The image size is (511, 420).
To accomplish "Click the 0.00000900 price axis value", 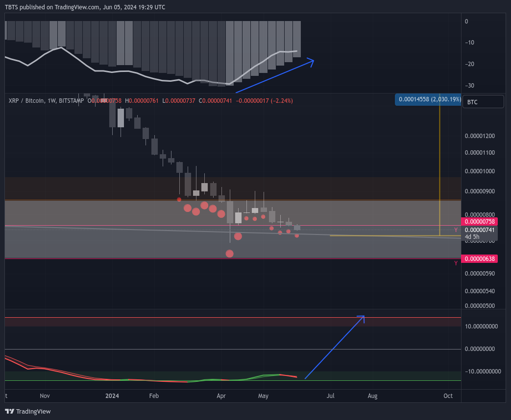I will click(x=480, y=191).
